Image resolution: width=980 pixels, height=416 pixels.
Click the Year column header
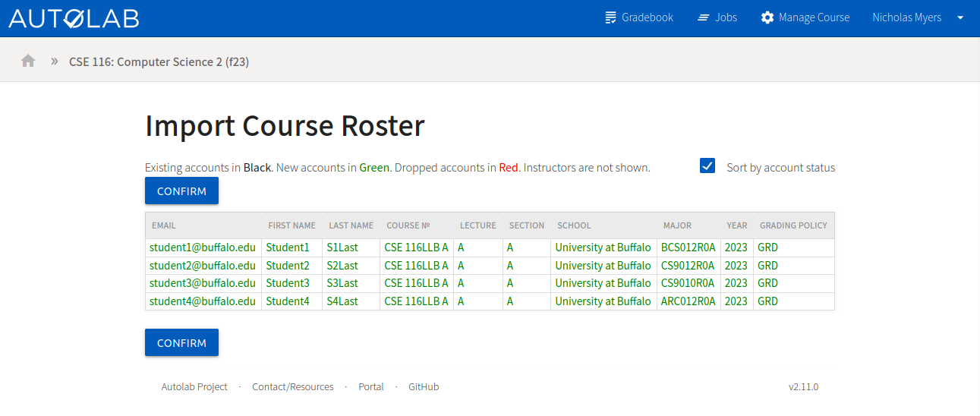tap(737, 225)
